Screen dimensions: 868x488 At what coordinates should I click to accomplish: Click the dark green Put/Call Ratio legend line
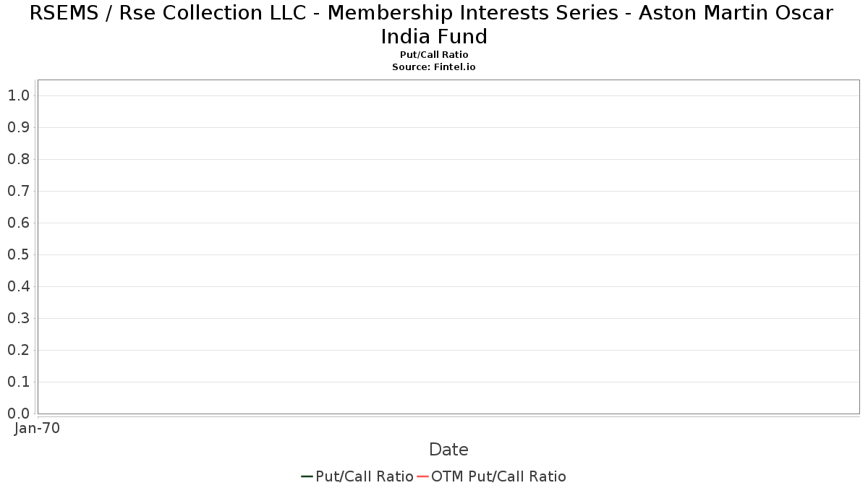pos(307,476)
